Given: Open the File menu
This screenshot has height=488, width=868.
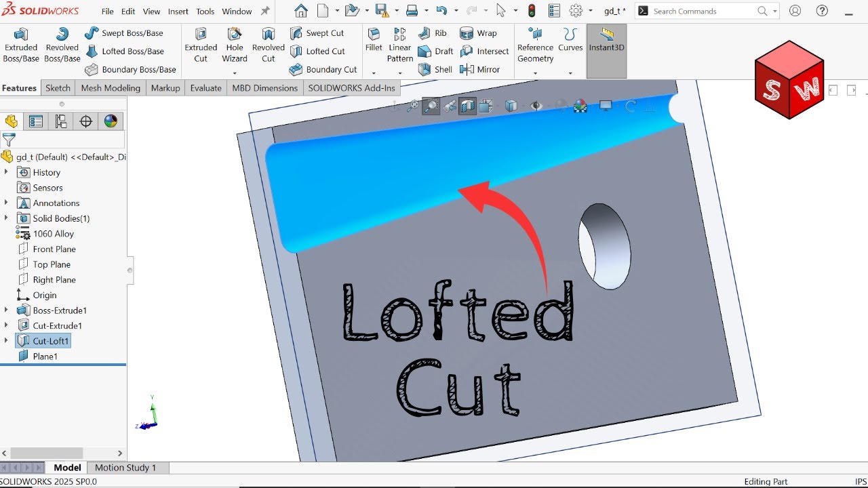Looking at the screenshot, I should tap(108, 12).
